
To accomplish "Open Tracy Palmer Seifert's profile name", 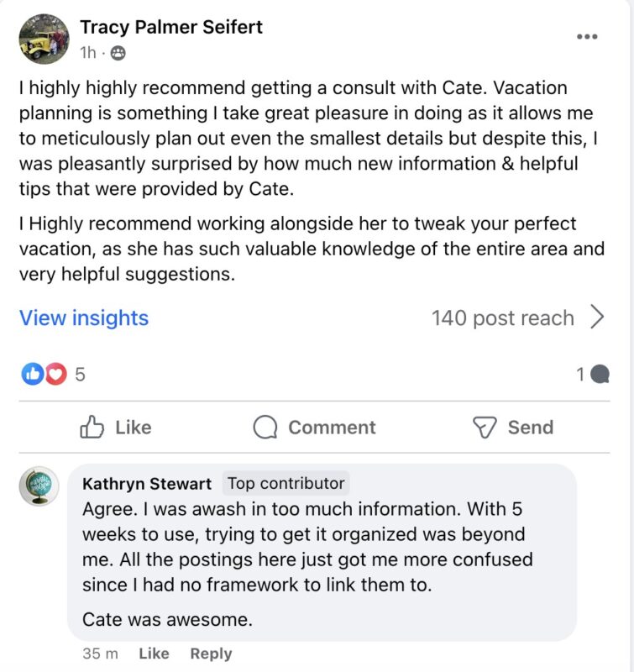I will pos(171,27).
